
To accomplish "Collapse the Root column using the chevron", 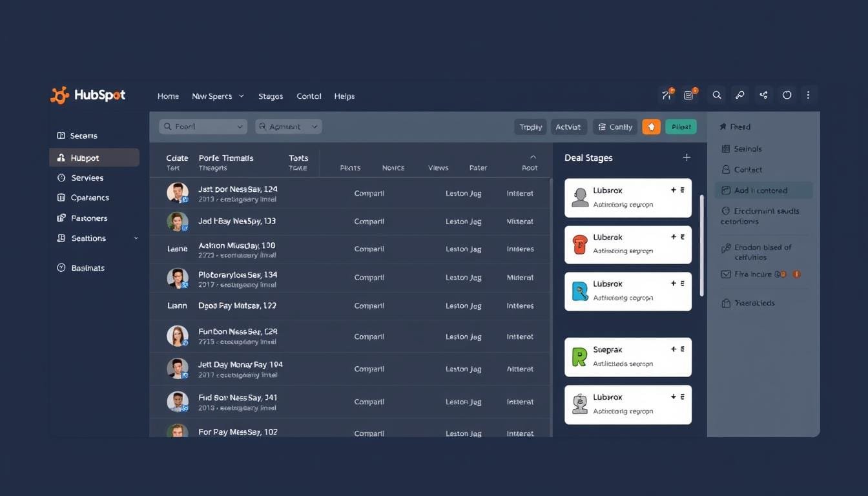I will pos(533,157).
